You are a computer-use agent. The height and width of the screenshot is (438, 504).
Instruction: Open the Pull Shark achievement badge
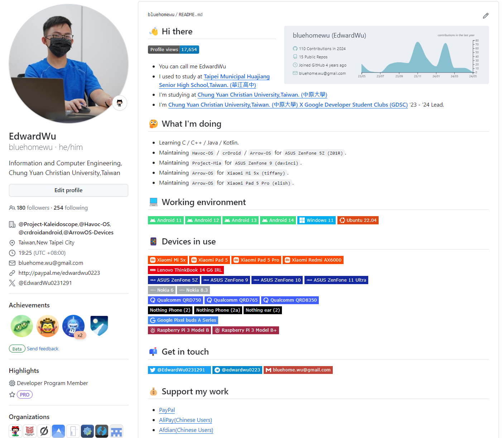pyautogui.click(x=73, y=326)
